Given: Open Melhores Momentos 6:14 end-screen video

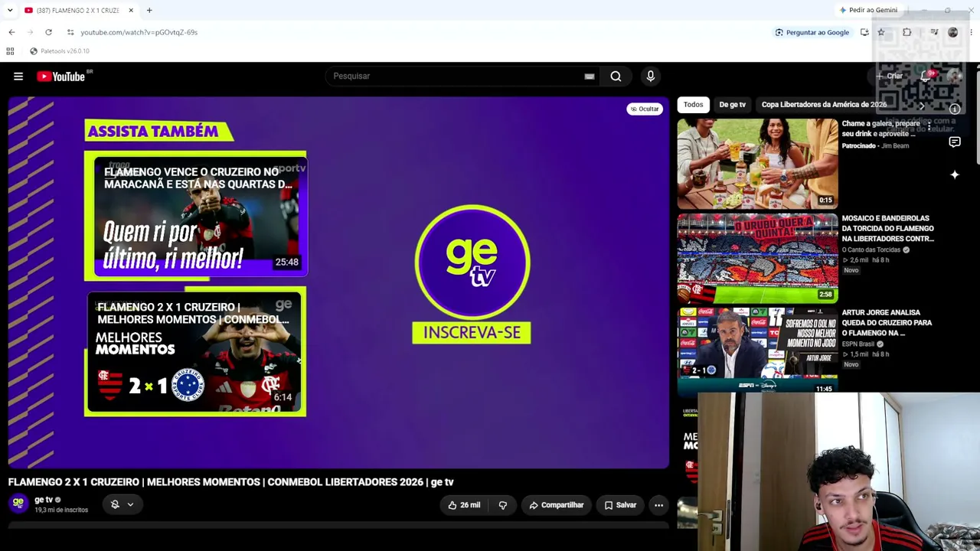Looking at the screenshot, I should click(x=196, y=352).
